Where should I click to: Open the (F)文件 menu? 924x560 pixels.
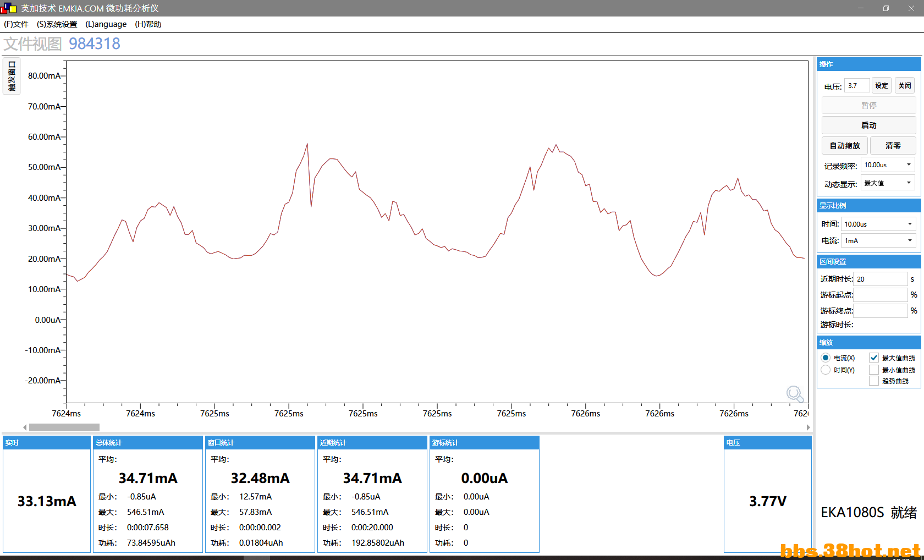coord(16,24)
